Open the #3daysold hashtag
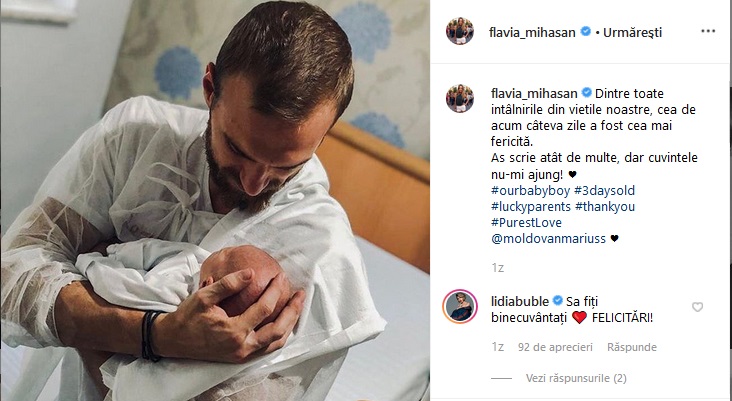The image size is (732, 401). point(605,190)
